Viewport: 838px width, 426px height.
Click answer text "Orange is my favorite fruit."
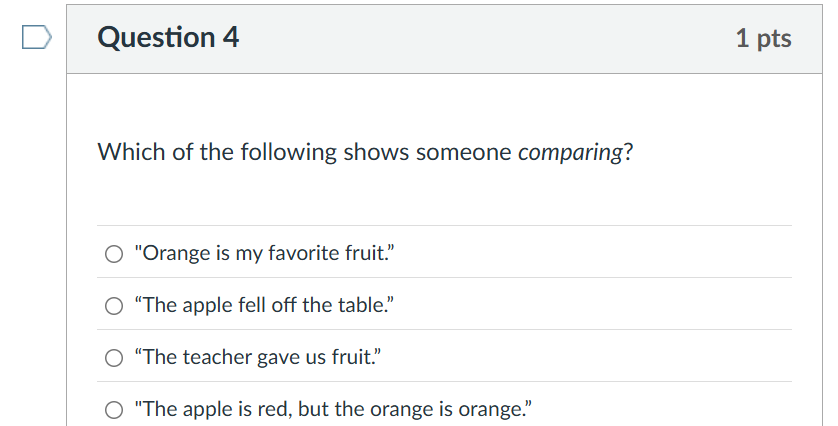pyautogui.click(x=260, y=253)
